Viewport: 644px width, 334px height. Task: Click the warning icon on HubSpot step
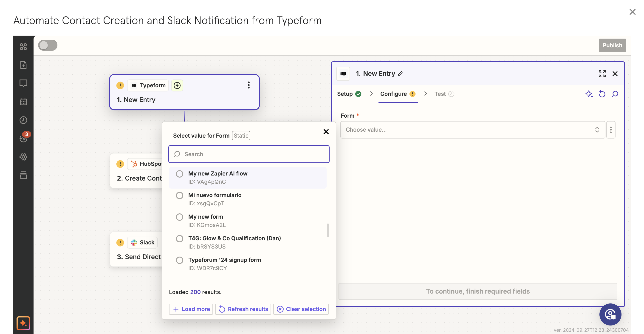[x=120, y=164]
